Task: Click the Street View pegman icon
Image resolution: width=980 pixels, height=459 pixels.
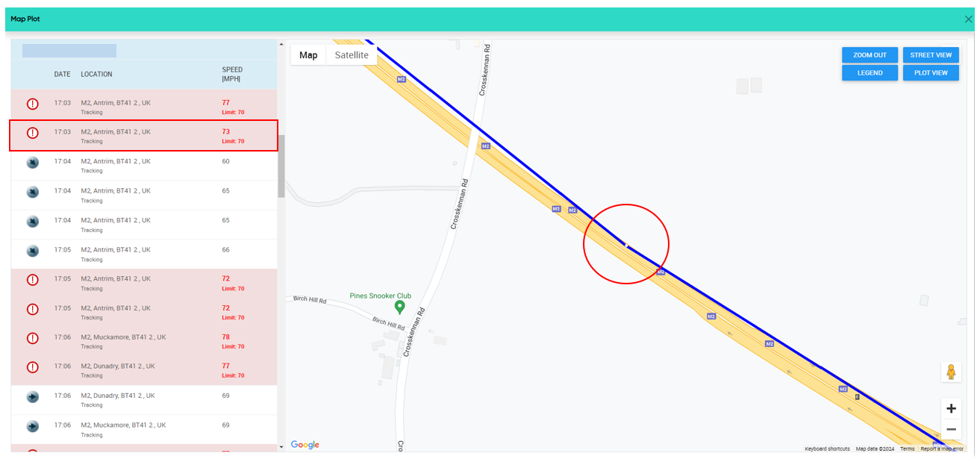Action: click(951, 372)
